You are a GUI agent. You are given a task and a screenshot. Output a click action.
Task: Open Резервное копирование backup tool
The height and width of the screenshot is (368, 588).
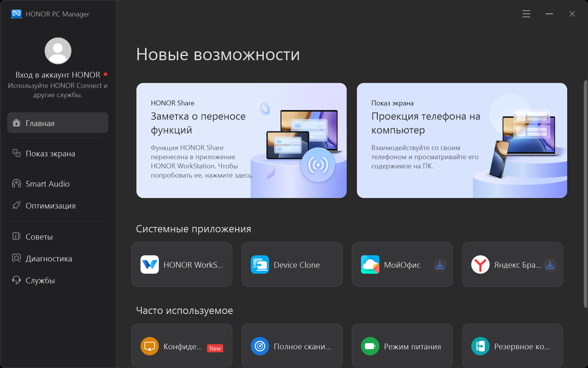[x=513, y=346]
